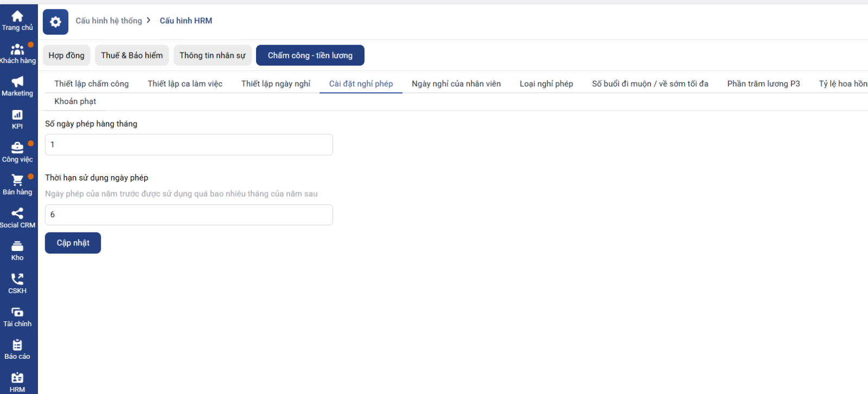Select the Loại nghỉ phép sub-tab
The image size is (868, 394).
click(x=546, y=83)
